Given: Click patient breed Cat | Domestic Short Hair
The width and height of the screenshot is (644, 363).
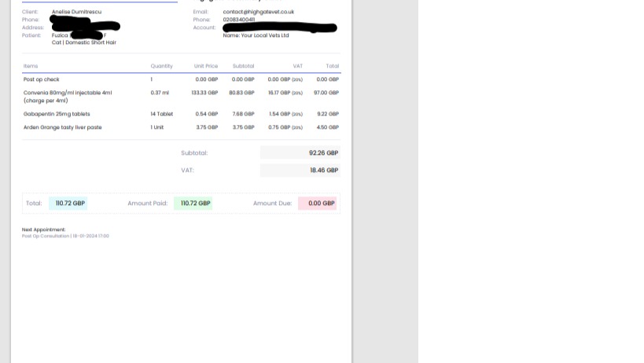Looking at the screenshot, I should pos(84,42).
